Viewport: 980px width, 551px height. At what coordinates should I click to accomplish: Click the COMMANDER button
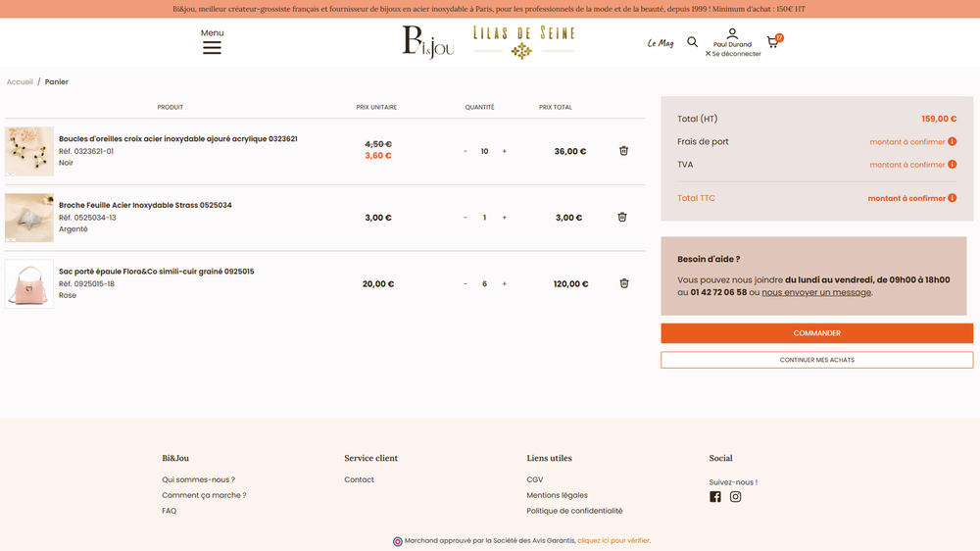(816, 333)
